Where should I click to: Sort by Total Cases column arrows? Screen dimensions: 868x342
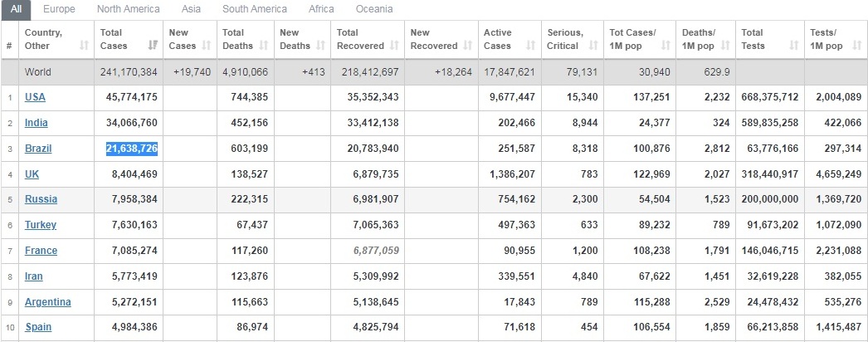click(x=153, y=46)
